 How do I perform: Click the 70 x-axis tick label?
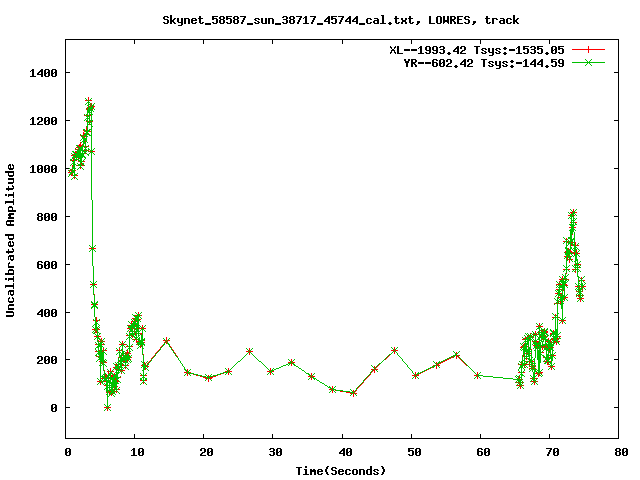[552, 452]
